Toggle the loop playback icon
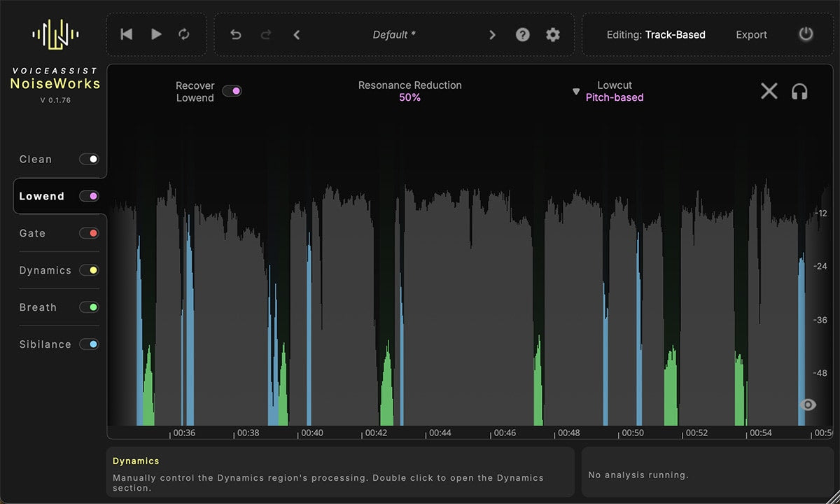 184,34
